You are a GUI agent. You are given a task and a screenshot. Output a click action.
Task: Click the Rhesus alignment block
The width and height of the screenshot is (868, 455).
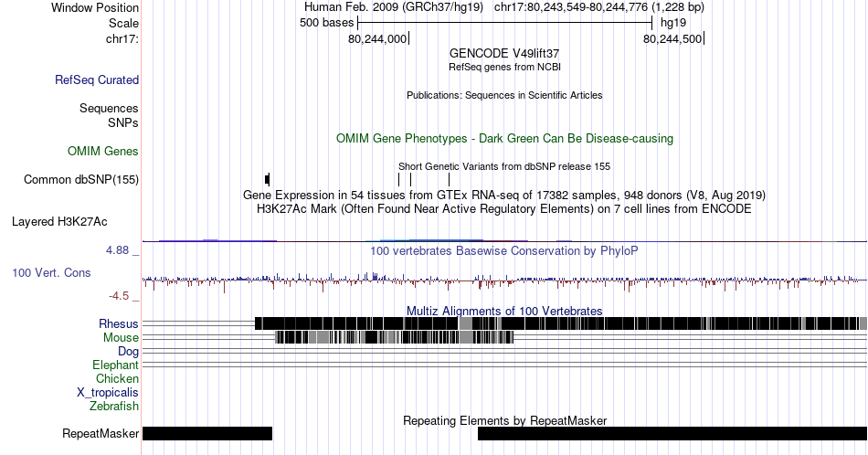[x=561, y=323]
